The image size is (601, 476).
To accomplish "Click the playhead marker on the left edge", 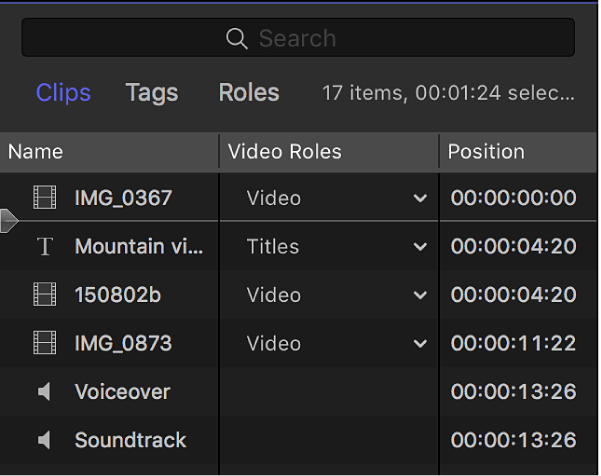I will [x=9, y=221].
